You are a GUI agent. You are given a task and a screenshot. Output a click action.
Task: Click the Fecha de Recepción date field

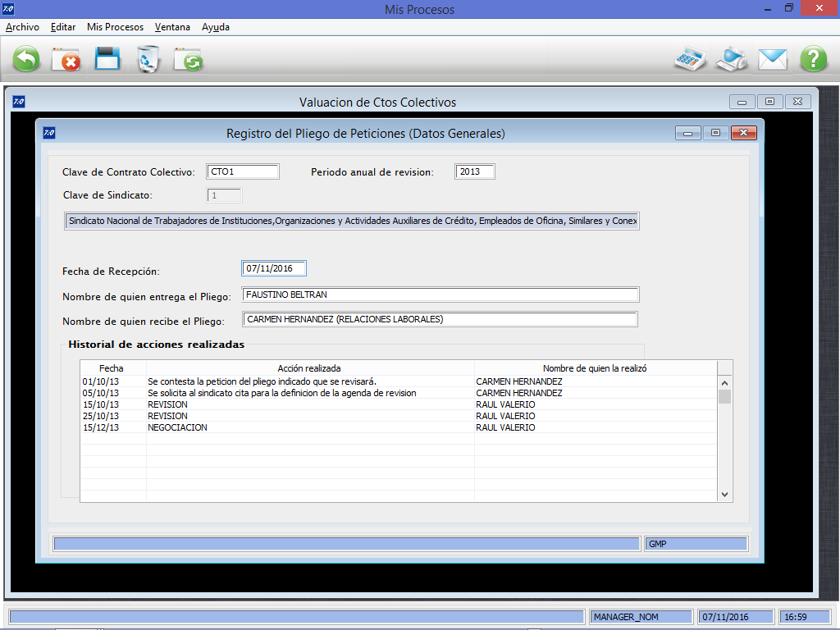[274, 269]
